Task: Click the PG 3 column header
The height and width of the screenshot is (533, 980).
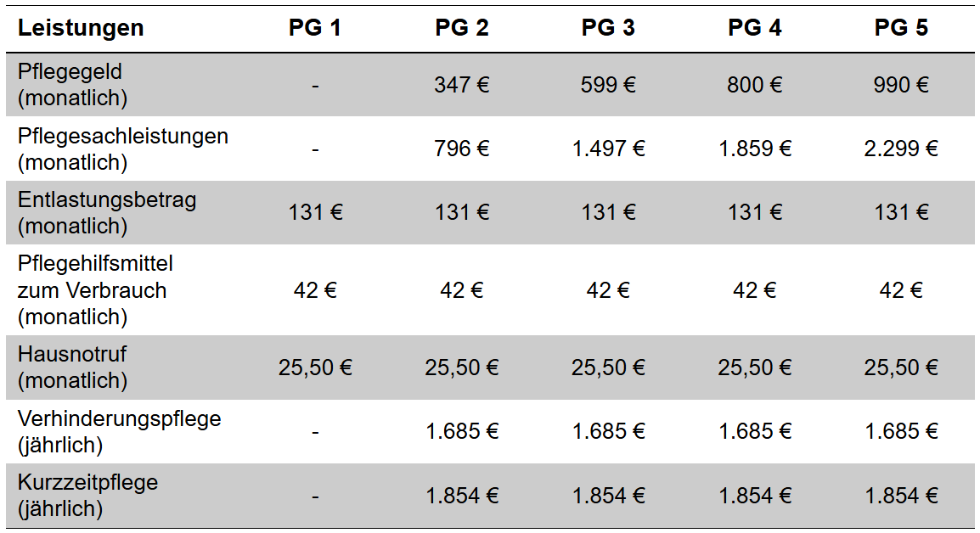Action: pos(608,28)
